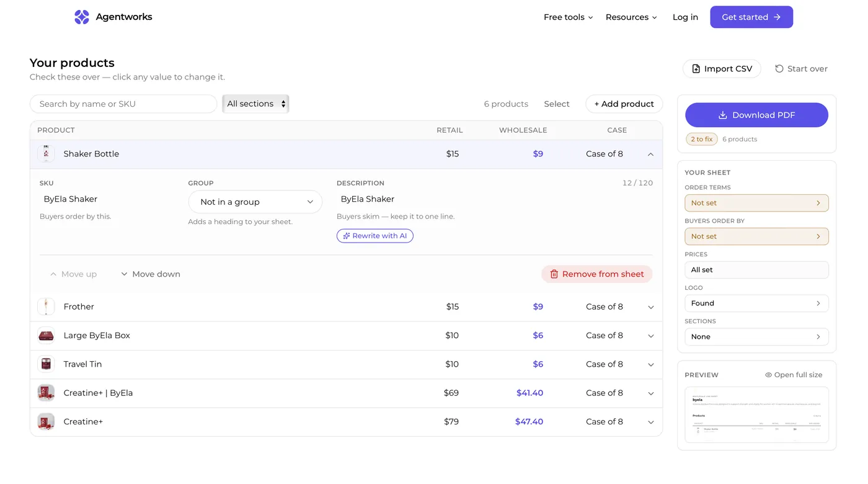This screenshot has width=868, height=484.
Task: Expand the Travel Tin row
Action: click(650, 365)
